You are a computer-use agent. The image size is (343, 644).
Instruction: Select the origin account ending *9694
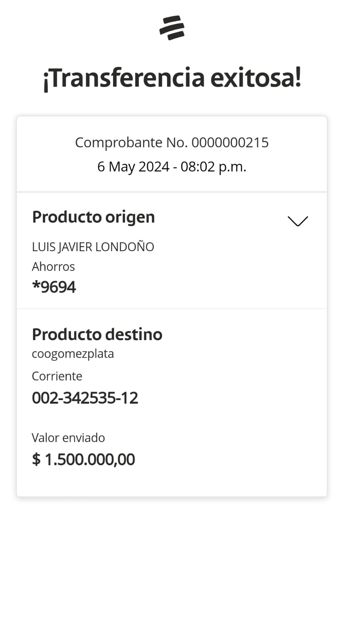tap(54, 287)
